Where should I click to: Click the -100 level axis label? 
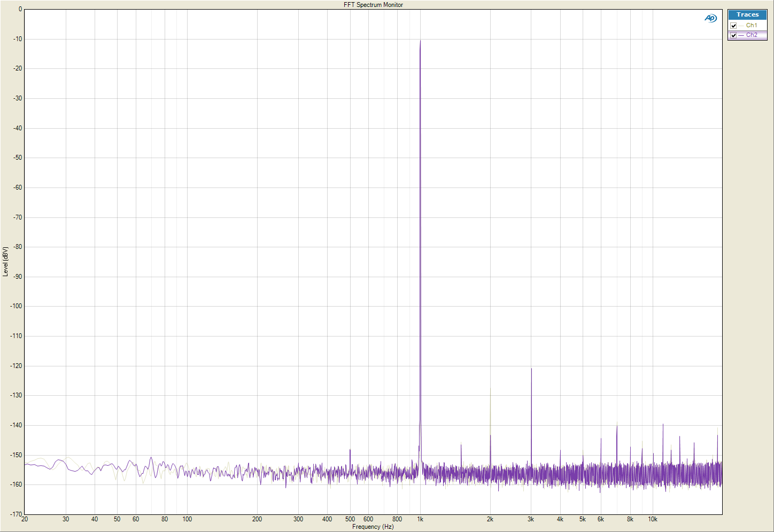pos(15,307)
